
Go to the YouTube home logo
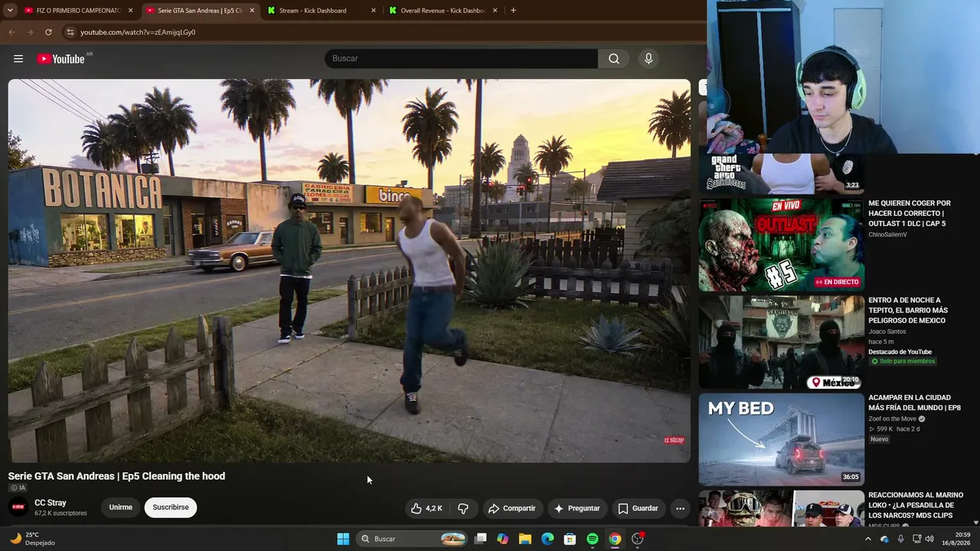coord(61,59)
